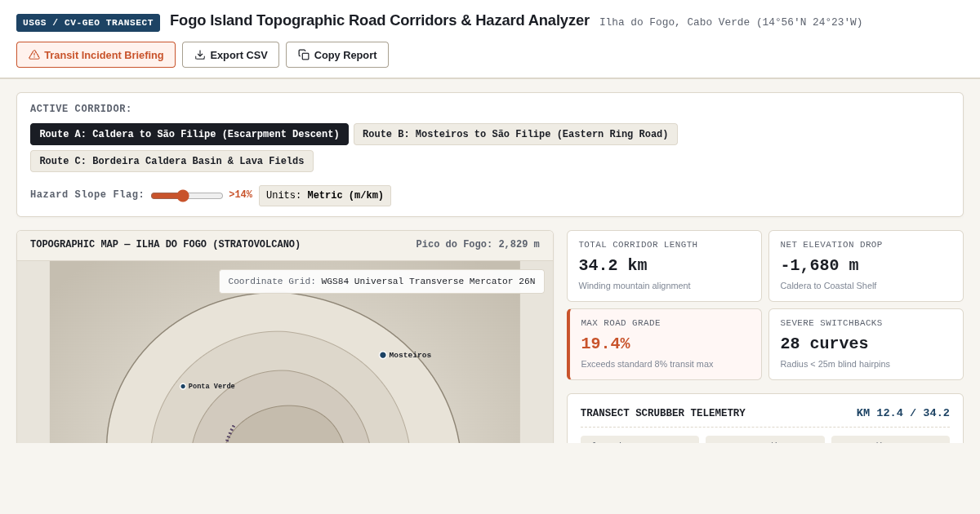Click the USGS / CV-GEO TRANSECT badge
The image size is (980, 514).
(88, 23)
